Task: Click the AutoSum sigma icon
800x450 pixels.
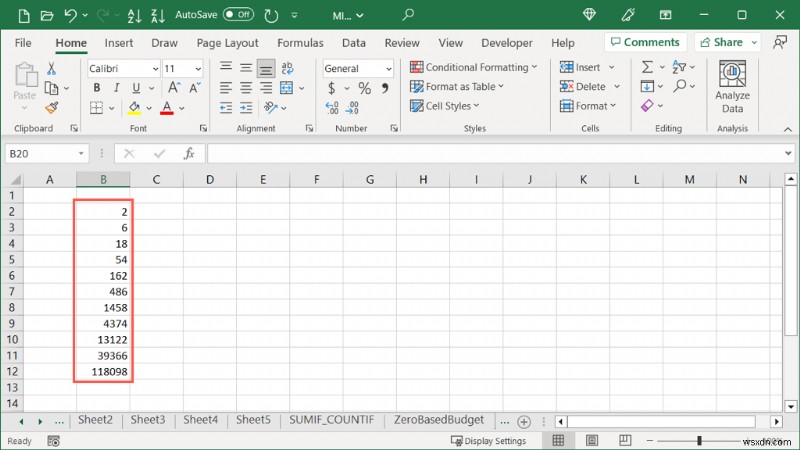Action: 647,67
